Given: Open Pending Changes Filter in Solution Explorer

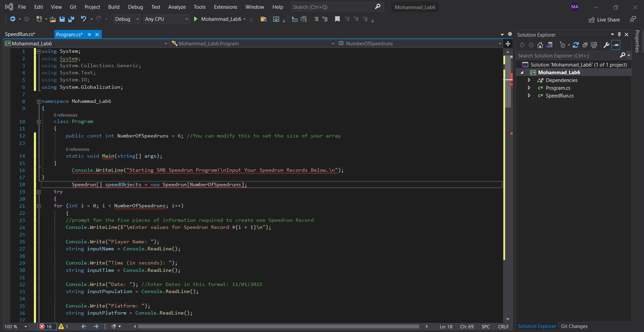Looking at the screenshot, I should (x=563, y=45).
